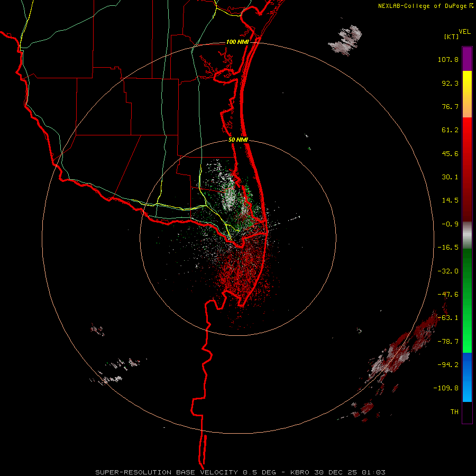Click the 61.2 velocity scale value
Viewport: 476px width, 476px height.
(x=450, y=130)
